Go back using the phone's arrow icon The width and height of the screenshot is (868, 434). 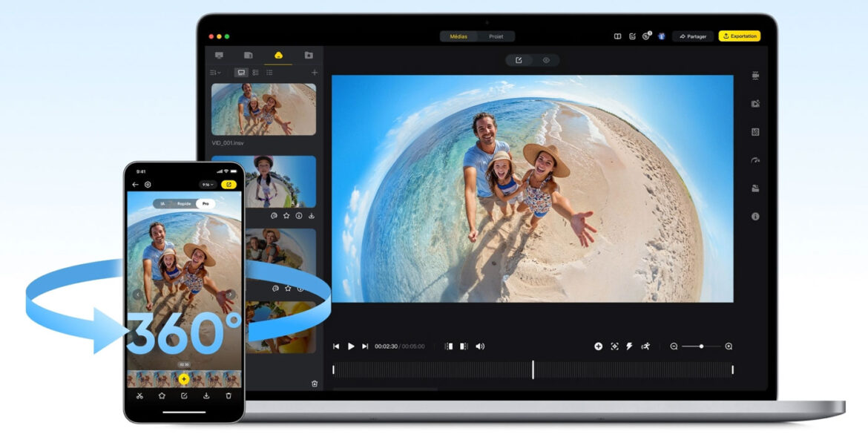pos(135,185)
